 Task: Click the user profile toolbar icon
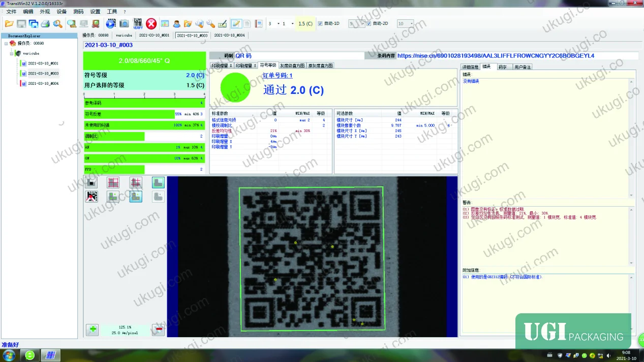tap(176, 23)
